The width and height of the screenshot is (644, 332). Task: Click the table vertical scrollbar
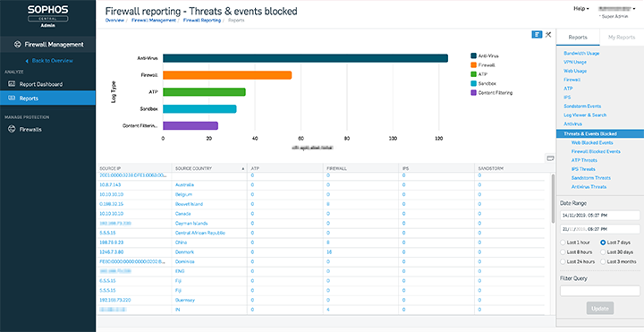coord(553,199)
